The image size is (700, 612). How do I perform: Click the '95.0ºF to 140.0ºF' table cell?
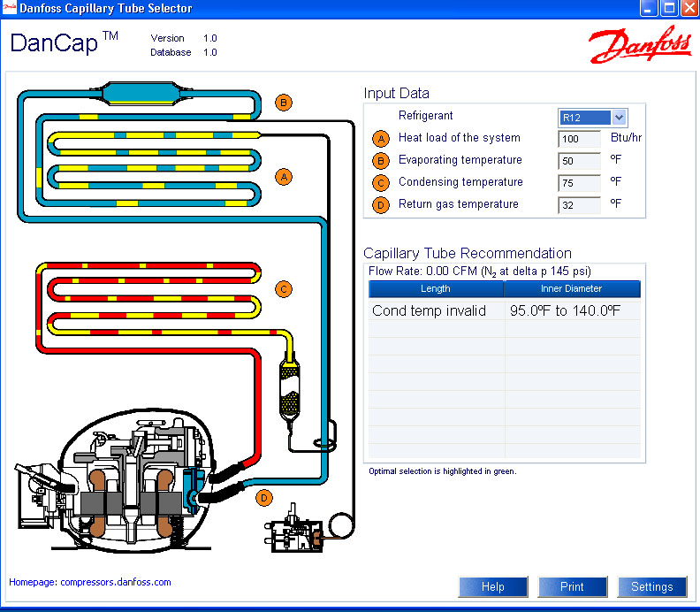coord(573,310)
